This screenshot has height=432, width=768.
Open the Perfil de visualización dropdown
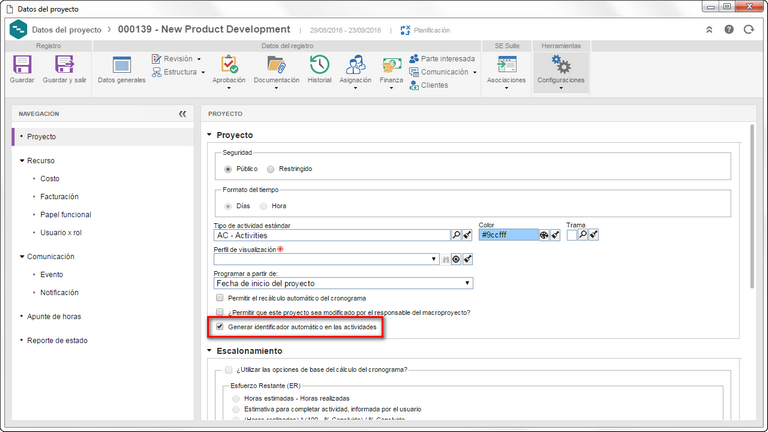(433, 259)
